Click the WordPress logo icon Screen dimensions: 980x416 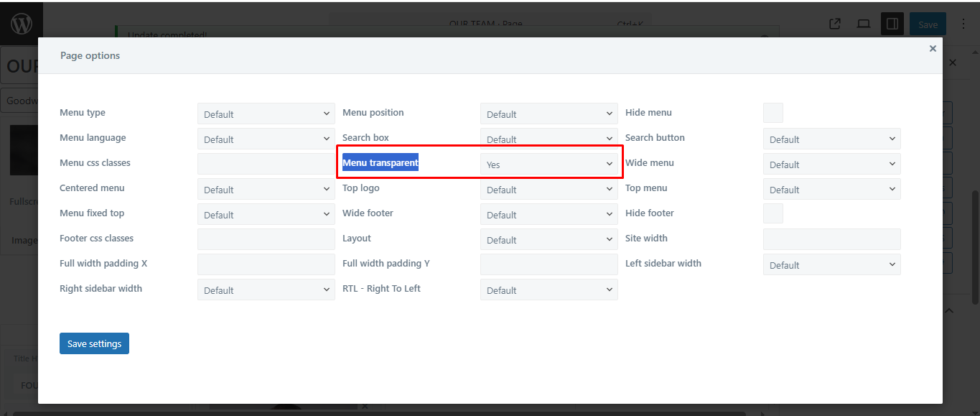22,24
